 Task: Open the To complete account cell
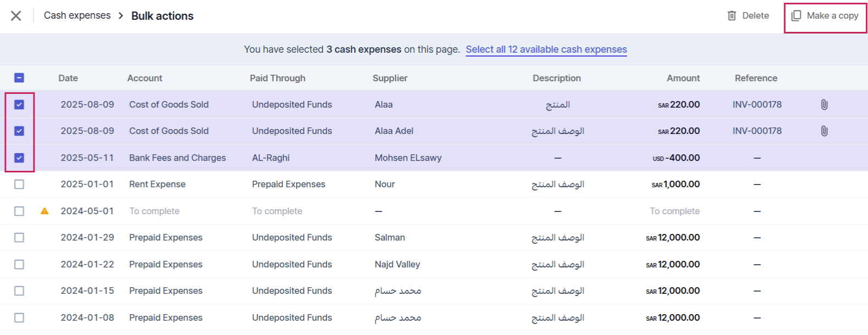click(x=154, y=211)
